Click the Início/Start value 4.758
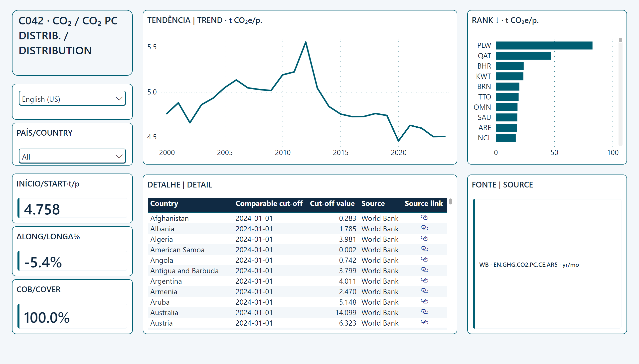This screenshot has height=364, width=639. [42, 209]
